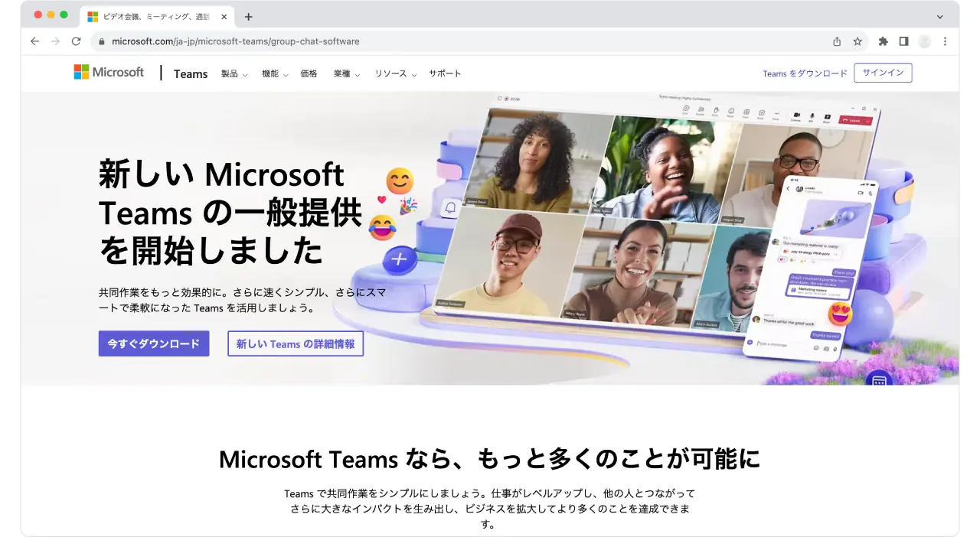Viewport: 980px width, 537px height.
Task: Bookmark this page with the star icon
Action: click(857, 41)
